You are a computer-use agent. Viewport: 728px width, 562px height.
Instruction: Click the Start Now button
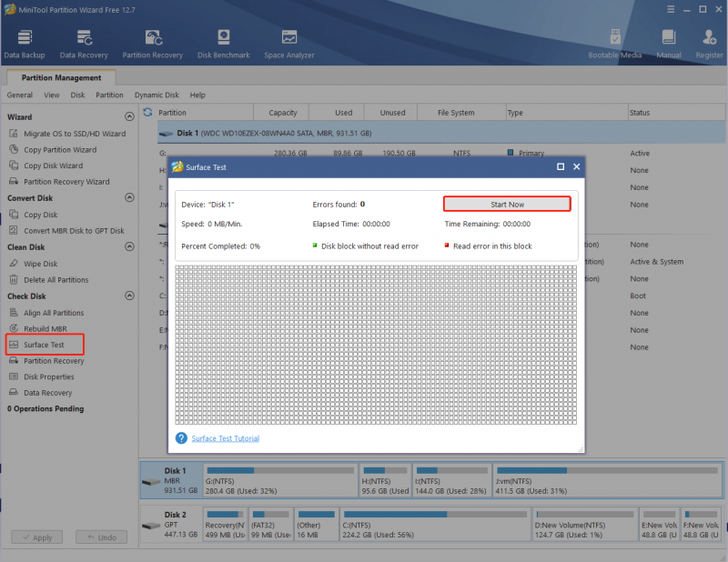click(507, 205)
